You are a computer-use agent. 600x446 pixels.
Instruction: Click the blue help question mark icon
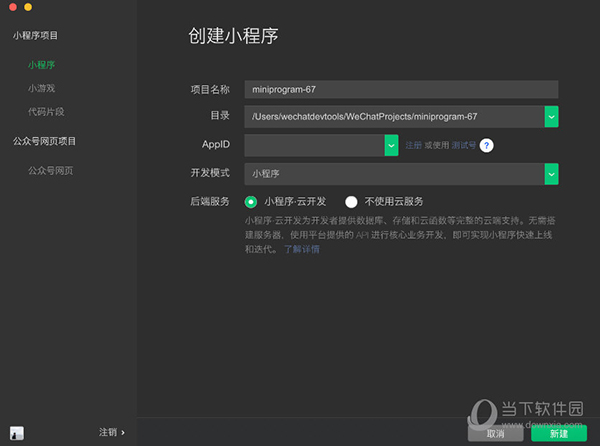tap(486, 145)
